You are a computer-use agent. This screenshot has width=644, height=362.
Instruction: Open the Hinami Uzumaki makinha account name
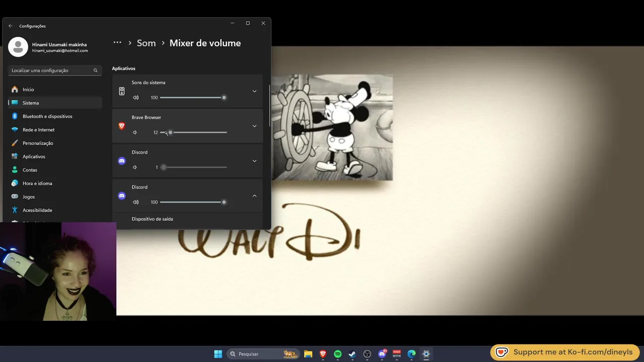(x=59, y=44)
